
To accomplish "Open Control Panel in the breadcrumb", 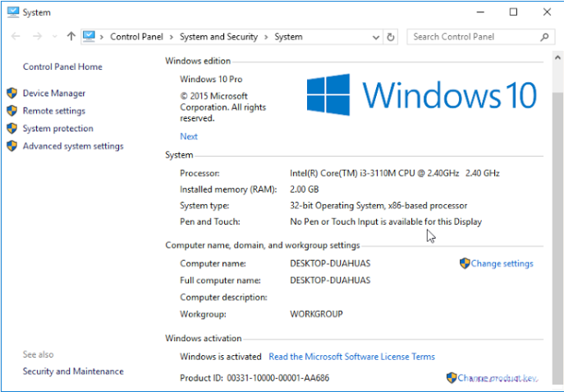I will coord(136,37).
